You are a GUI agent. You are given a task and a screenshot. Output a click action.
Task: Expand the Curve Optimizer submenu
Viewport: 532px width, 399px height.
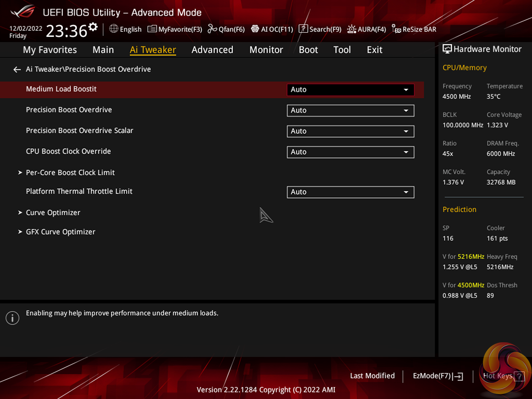(53, 212)
